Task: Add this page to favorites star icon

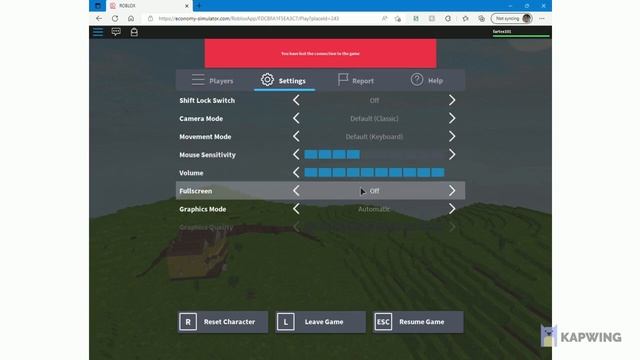Action: tap(398, 18)
